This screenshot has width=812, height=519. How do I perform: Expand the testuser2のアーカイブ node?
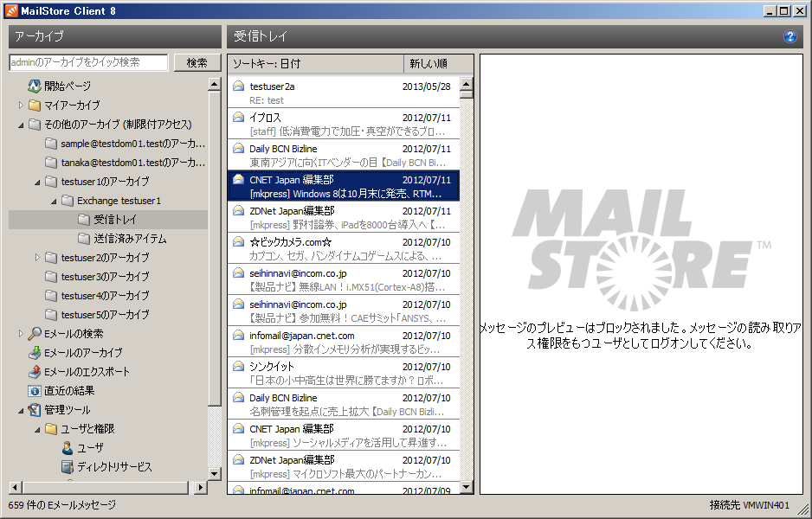37,258
